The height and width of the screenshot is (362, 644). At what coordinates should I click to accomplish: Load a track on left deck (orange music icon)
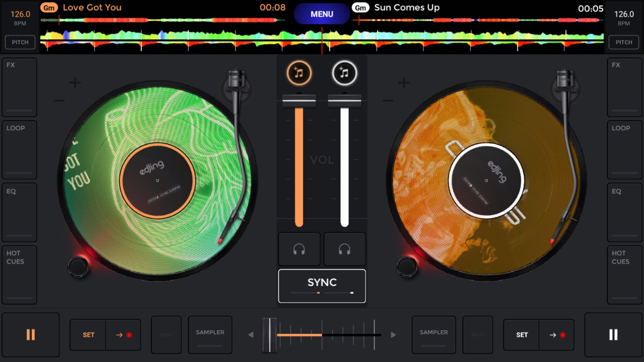(x=299, y=73)
